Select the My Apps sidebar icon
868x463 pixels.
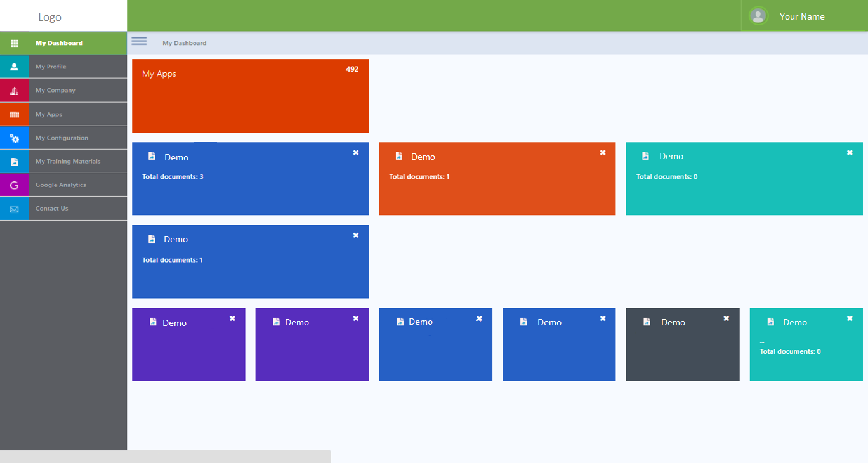pos(15,114)
